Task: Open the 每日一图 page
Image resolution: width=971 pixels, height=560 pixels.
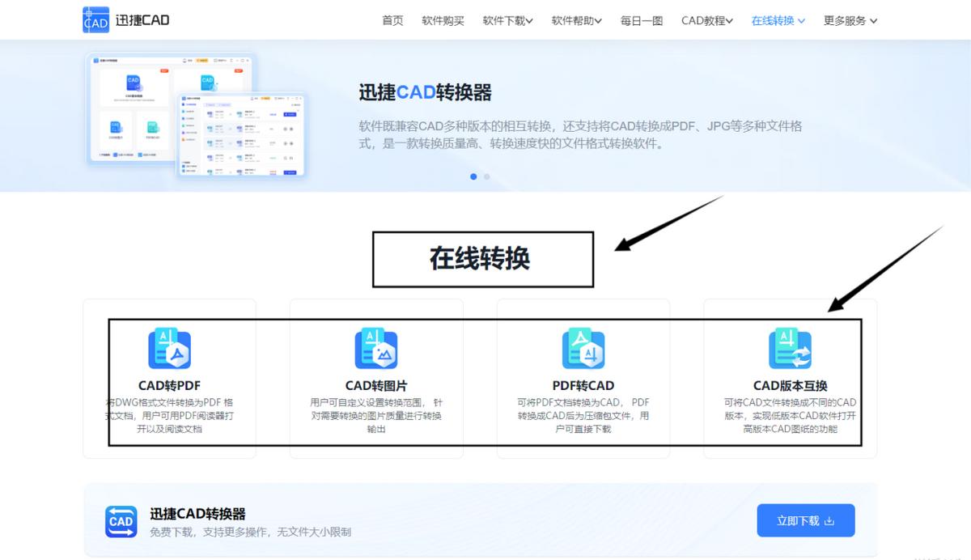Action: coord(641,20)
